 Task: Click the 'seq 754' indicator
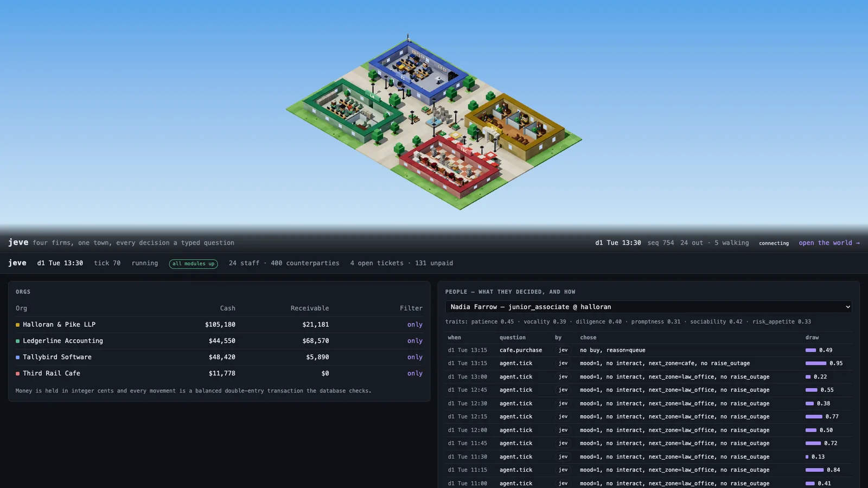click(661, 243)
